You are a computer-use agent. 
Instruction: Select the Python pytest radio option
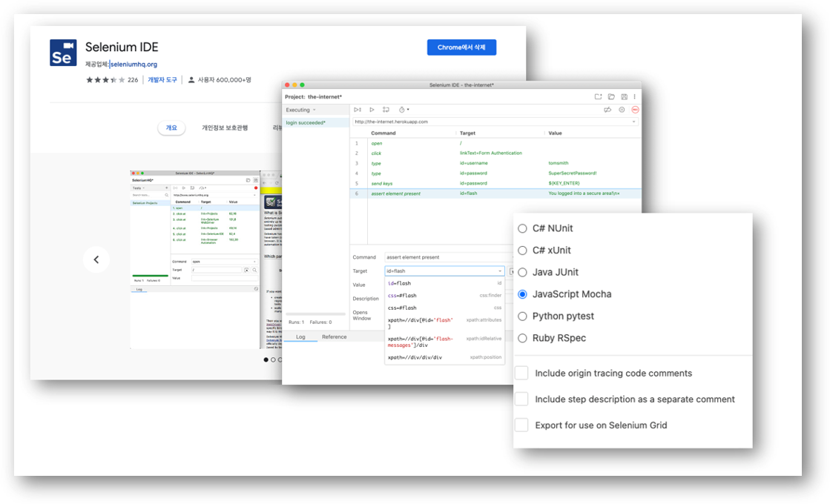click(522, 316)
